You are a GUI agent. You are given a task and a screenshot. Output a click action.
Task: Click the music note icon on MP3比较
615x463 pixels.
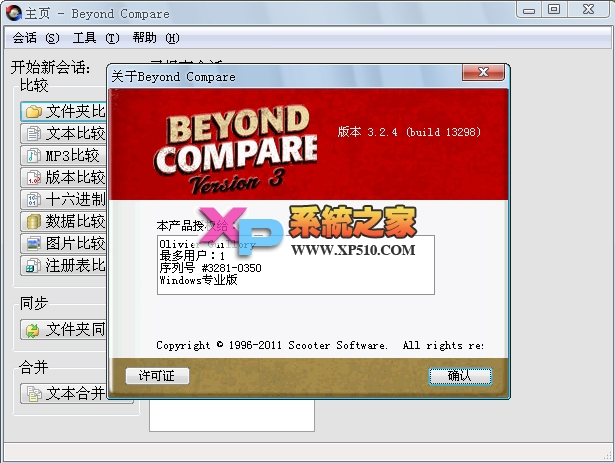pos(34,156)
